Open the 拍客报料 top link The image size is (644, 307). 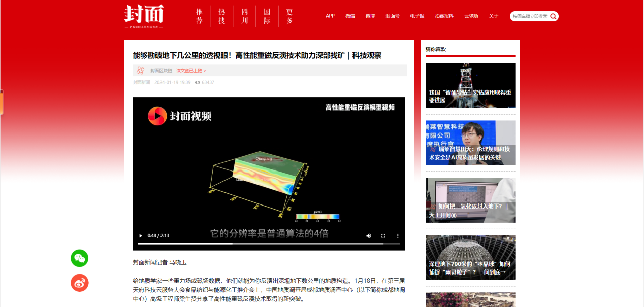(444, 16)
